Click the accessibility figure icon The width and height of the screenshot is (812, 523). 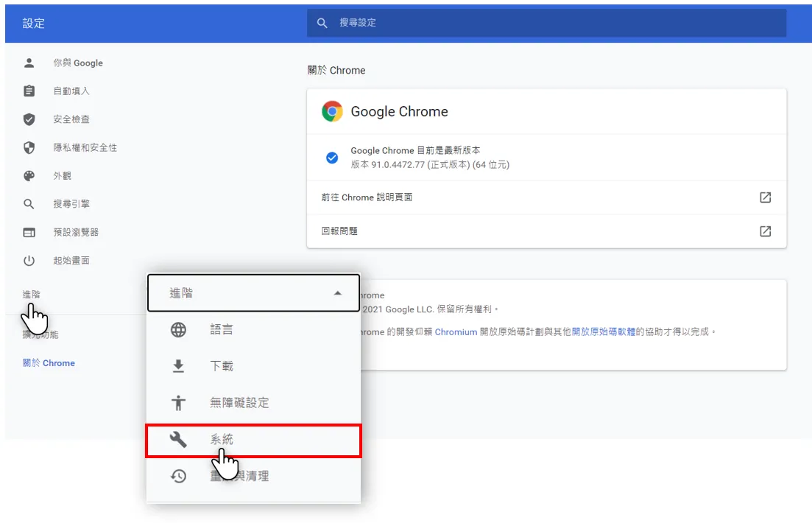point(178,403)
